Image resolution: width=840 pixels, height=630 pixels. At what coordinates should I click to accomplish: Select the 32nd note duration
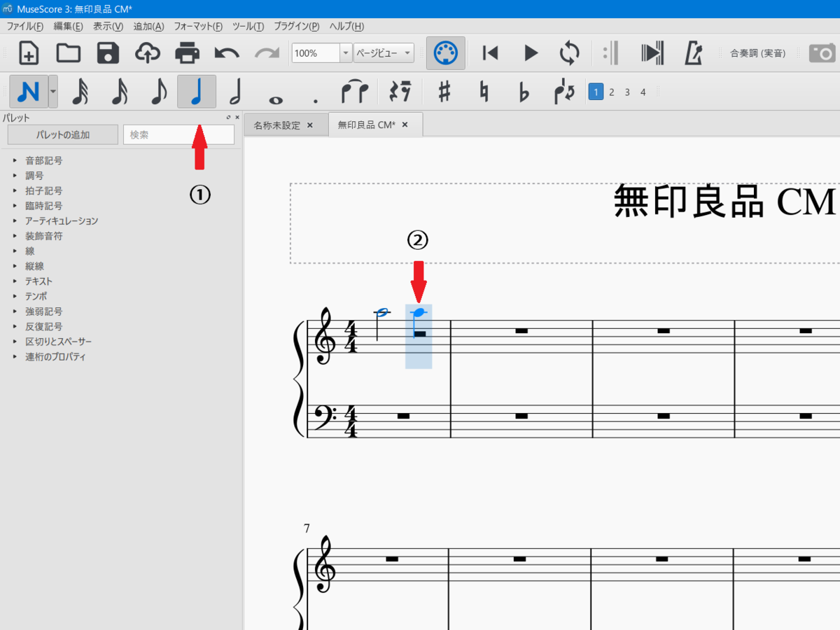[80, 92]
